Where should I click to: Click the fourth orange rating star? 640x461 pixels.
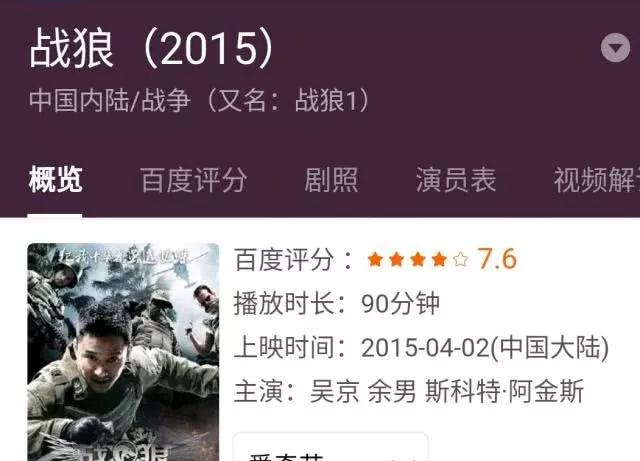(439, 260)
